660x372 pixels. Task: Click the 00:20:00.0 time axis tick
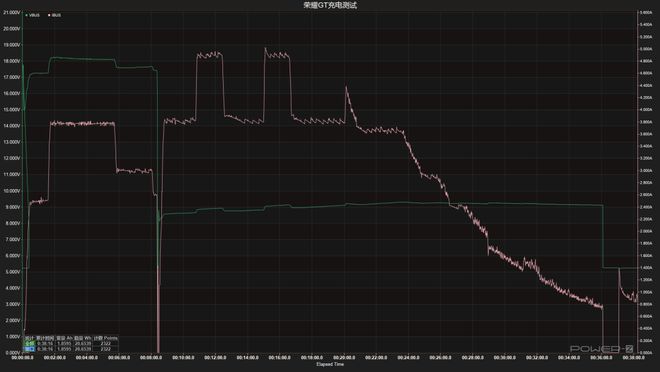pos(344,357)
